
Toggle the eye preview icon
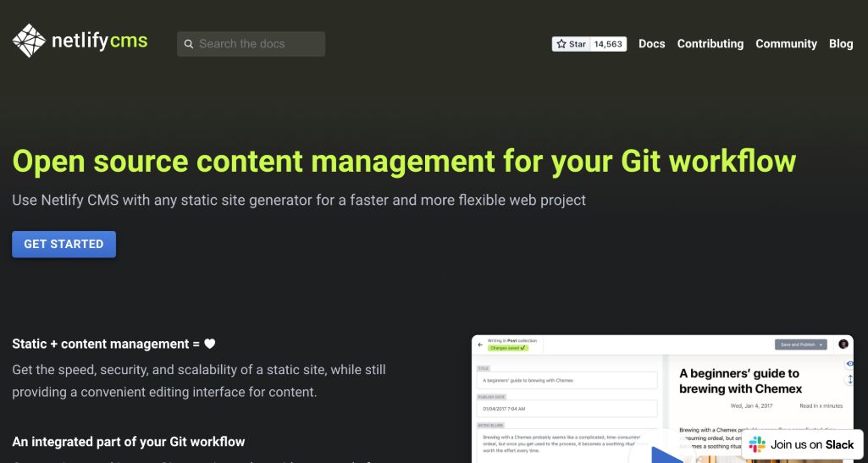850,363
